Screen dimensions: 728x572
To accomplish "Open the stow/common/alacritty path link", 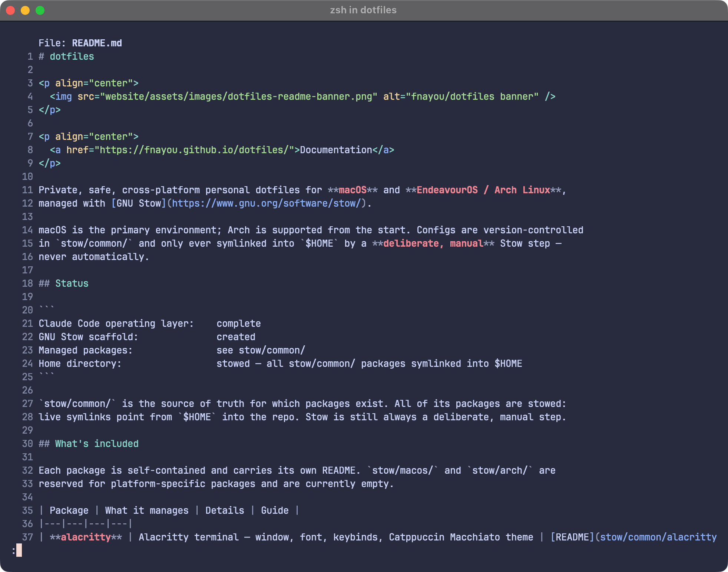I will [658, 537].
